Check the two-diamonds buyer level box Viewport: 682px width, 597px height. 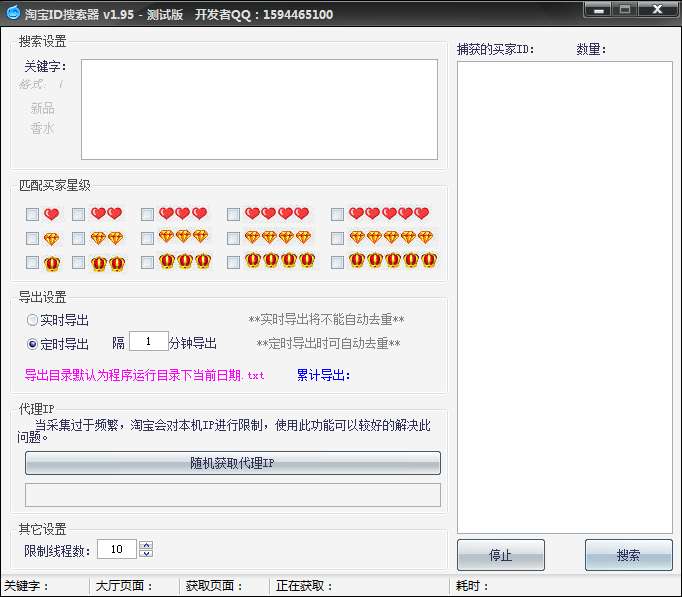[x=78, y=238]
